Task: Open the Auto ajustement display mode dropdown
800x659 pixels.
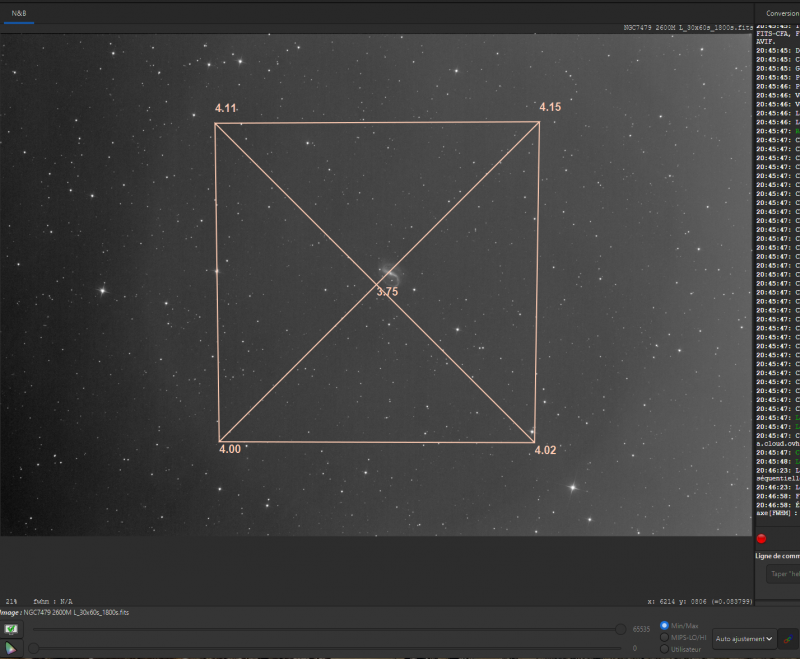Action: coord(744,639)
